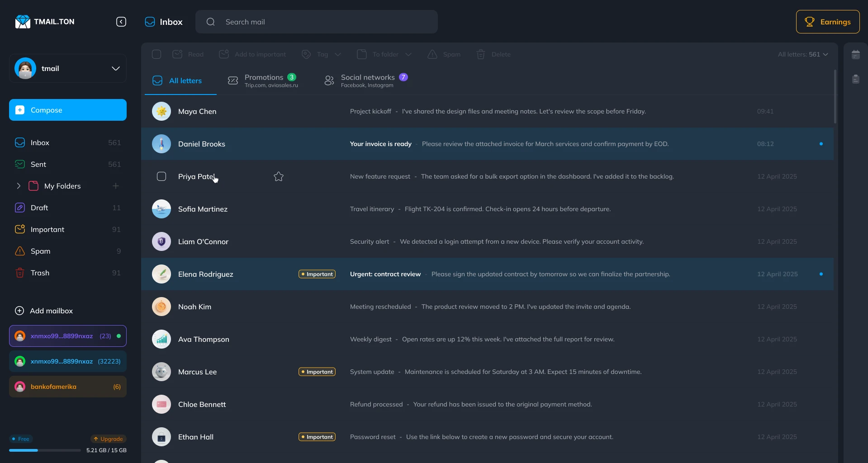Image resolution: width=868 pixels, height=463 pixels.
Task: Open the tmail account dropdown
Action: [68, 68]
